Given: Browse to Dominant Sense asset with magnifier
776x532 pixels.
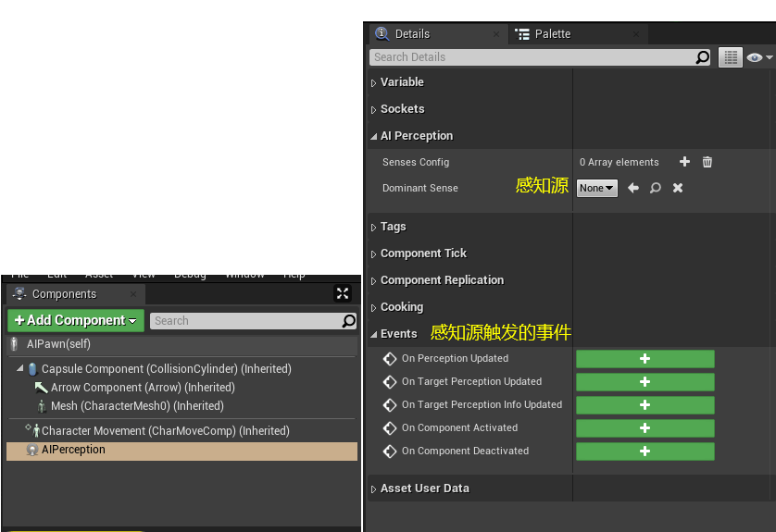Looking at the screenshot, I should (x=656, y=188).
